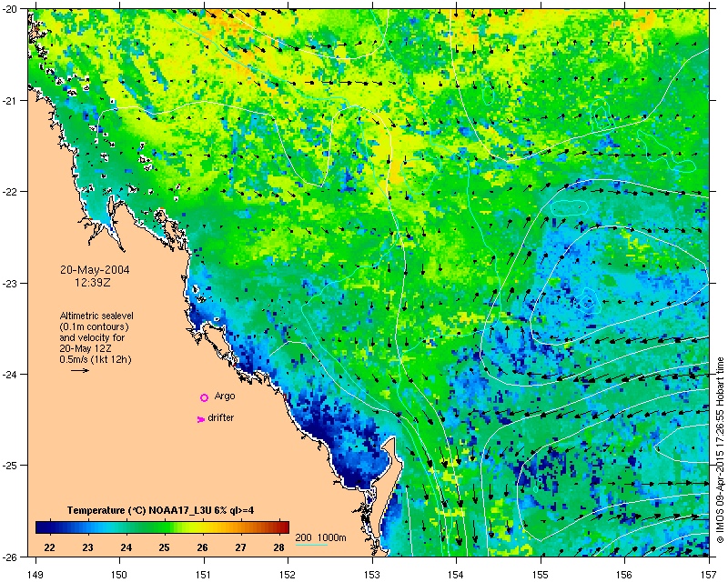Click the colorbar tick label 27
Screen dimensions: 728x582
pyautogui.click(x=240, y=547)
